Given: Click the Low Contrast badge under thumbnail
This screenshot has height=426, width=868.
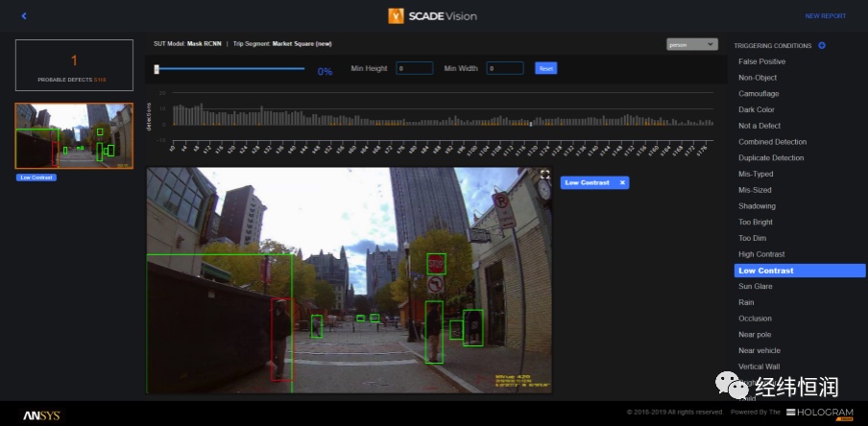Looking at the screenshot, I should (x=36, y=177).
